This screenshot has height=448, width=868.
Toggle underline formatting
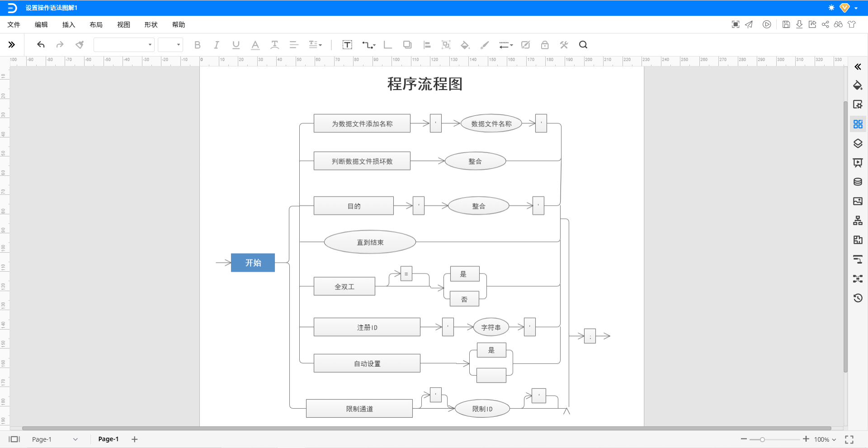point(236,45)
